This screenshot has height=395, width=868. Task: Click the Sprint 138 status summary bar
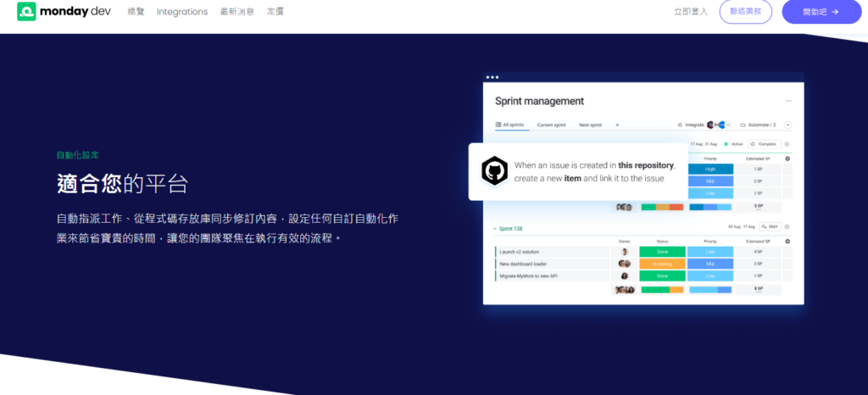pos(663,289)
